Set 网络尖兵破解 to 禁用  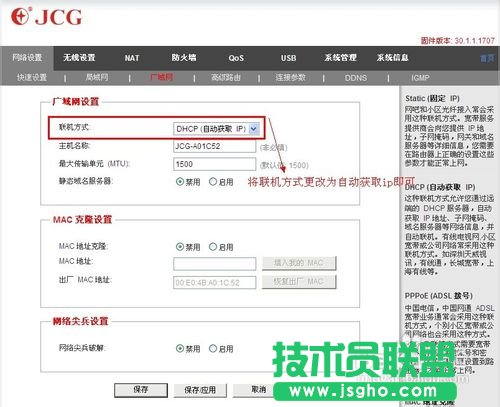tap(180, 348)
